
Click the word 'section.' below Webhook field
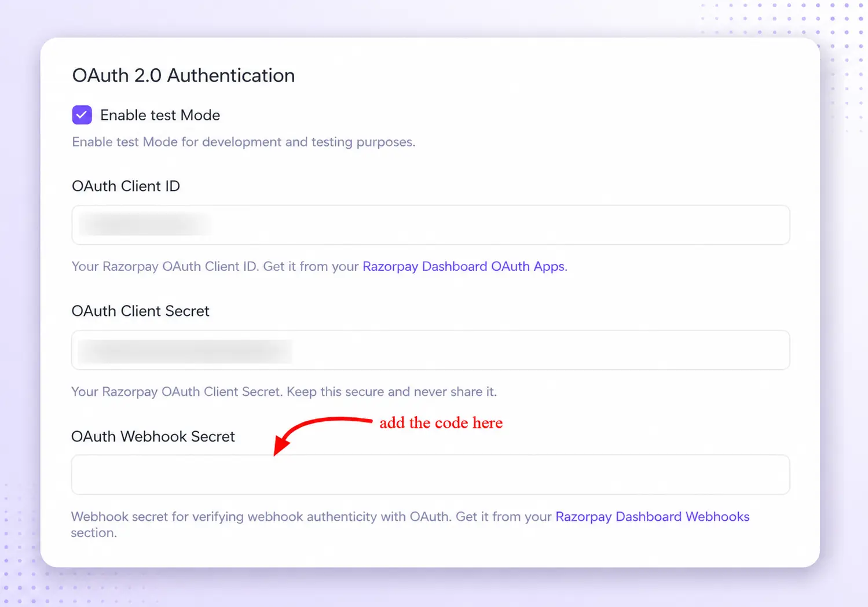[x=94, y=532]
